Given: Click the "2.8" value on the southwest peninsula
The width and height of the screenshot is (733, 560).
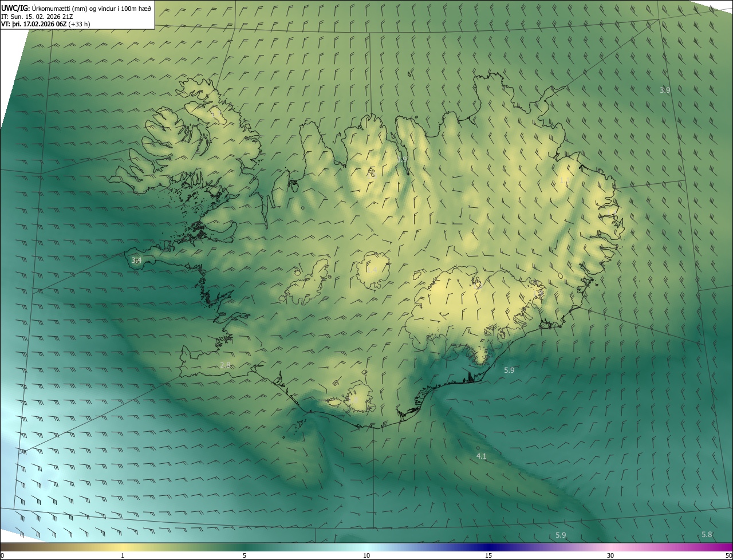Looking at the screenshot, I should (x=225, y=365).
